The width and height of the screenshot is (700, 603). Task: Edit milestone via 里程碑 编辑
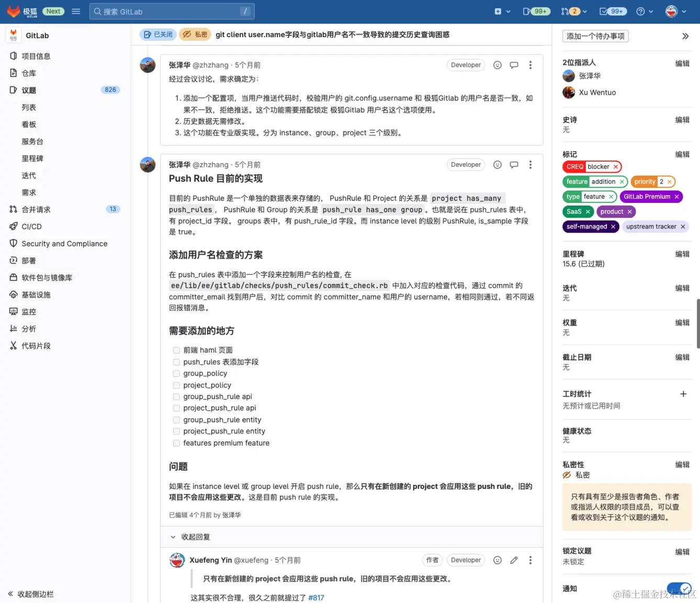click(x=682, y=254)
